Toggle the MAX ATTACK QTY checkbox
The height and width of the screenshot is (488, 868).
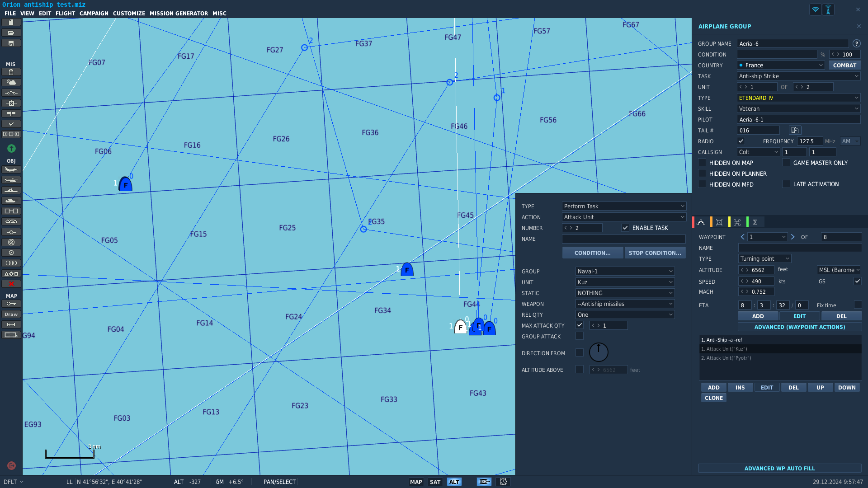coord(580,325)
